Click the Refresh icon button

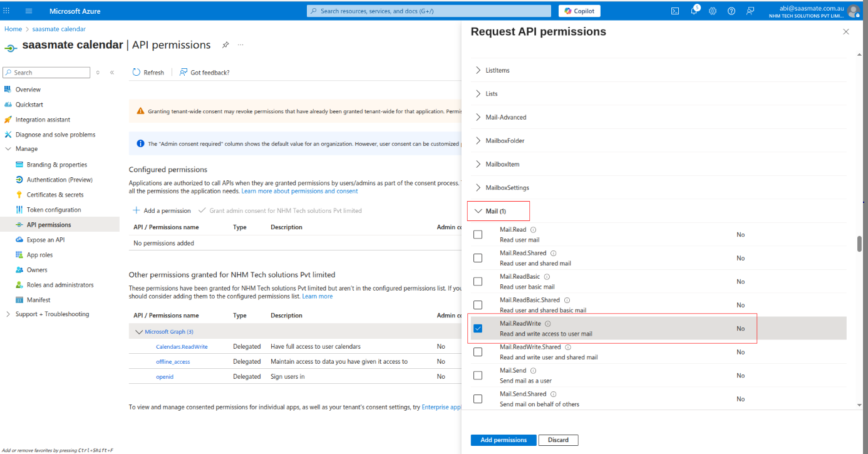[x=137, y=73]
